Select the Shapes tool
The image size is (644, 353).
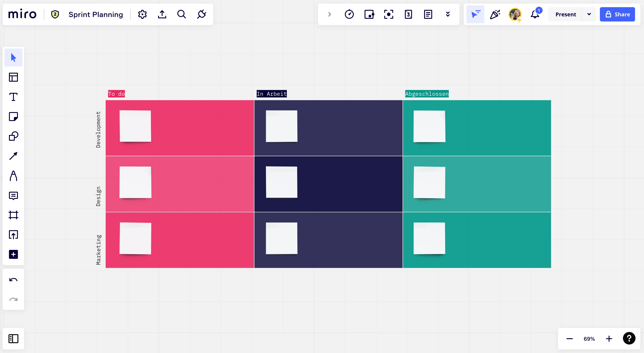tap(13, 136)
